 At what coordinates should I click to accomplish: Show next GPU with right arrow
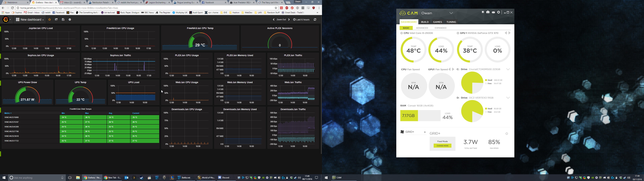(509, 33)
